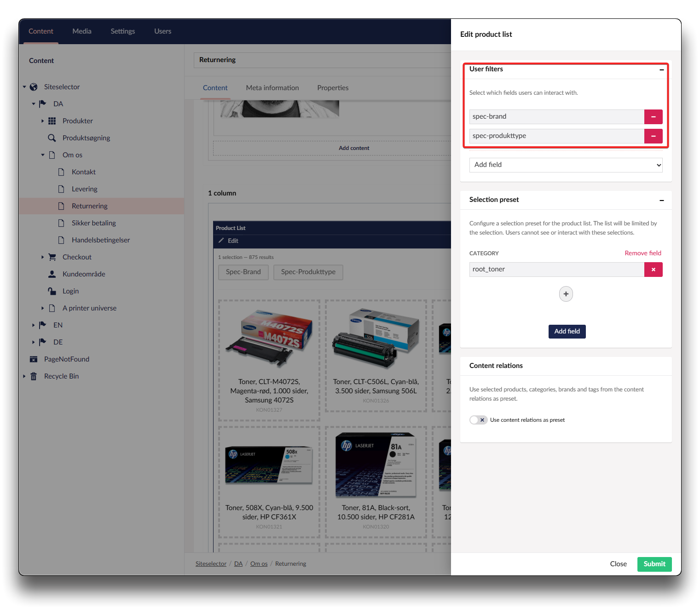This screenshot has height=609, width=700.
Task: Click the Om os breadcrumb link
Action: coord(259,564)
